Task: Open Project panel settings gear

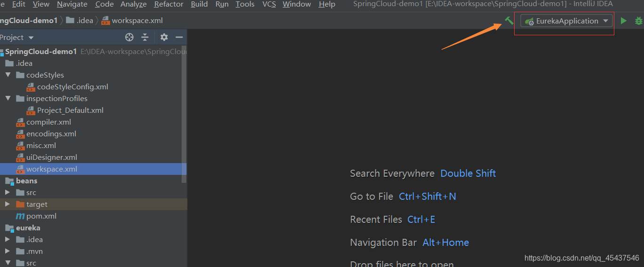Action: click(164, 37)
